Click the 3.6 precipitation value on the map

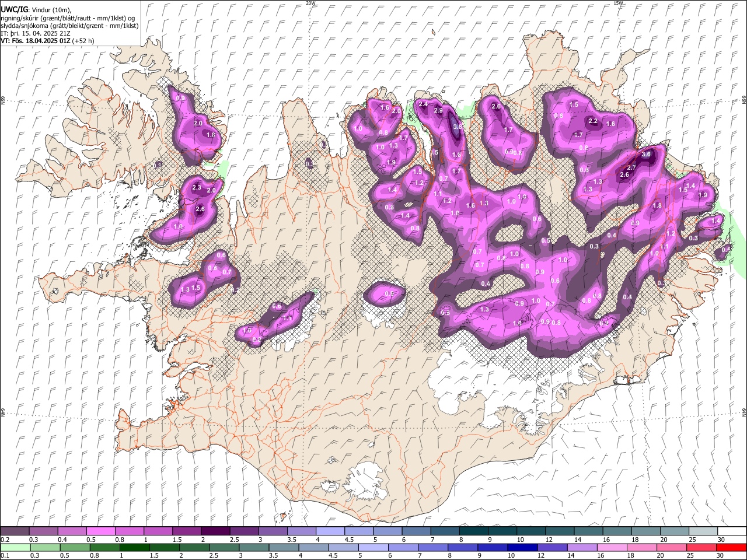[x=645, y=155]
